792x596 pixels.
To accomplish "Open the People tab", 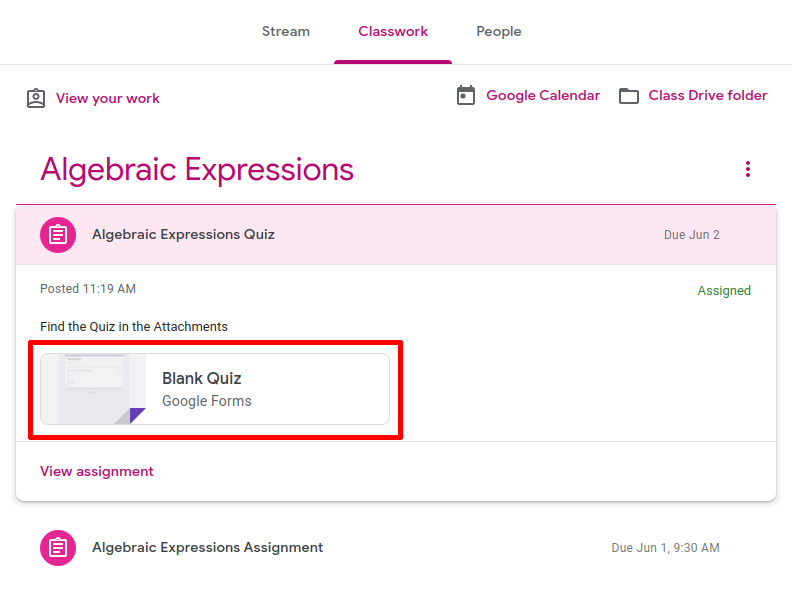I will (499, 31).
